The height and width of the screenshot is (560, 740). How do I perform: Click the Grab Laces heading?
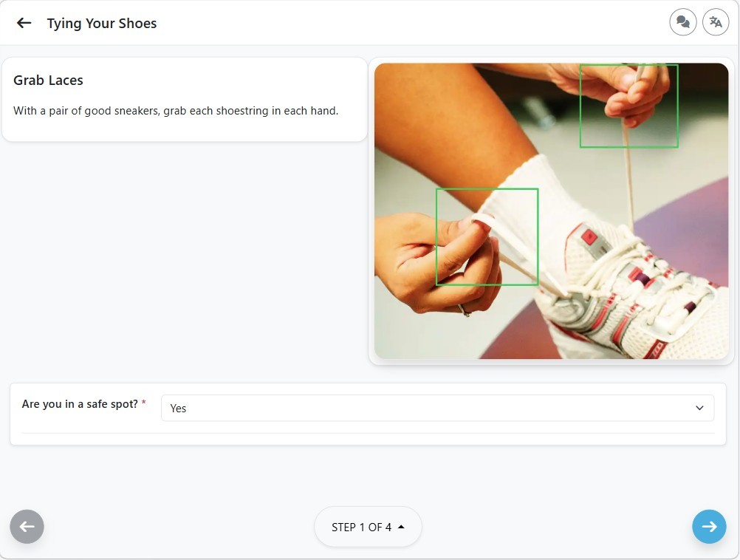coord(48,81)
